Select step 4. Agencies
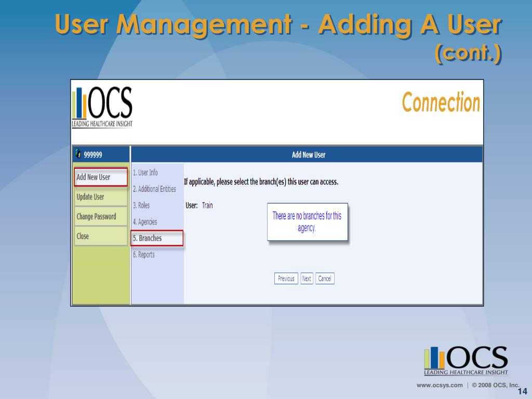Image resolution: width=532 pixels, height=399 pixels. point(145,222)
